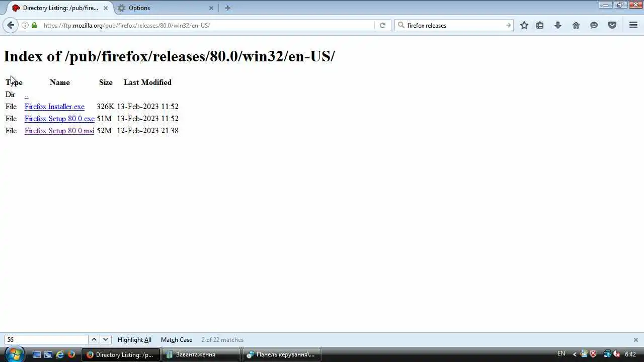Click the '326K' size cell
644x362 pixels.
105,107
